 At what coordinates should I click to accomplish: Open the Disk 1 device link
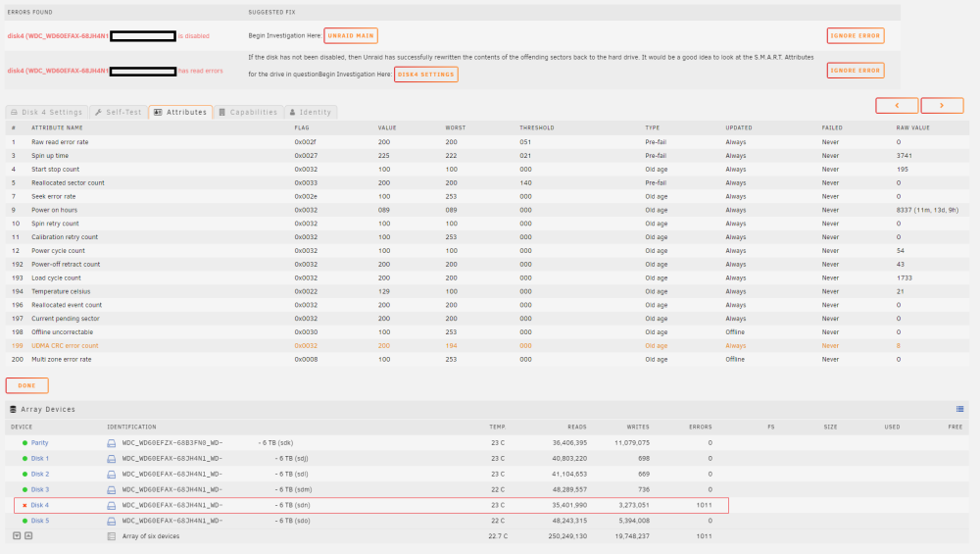(x=40, y=458)
